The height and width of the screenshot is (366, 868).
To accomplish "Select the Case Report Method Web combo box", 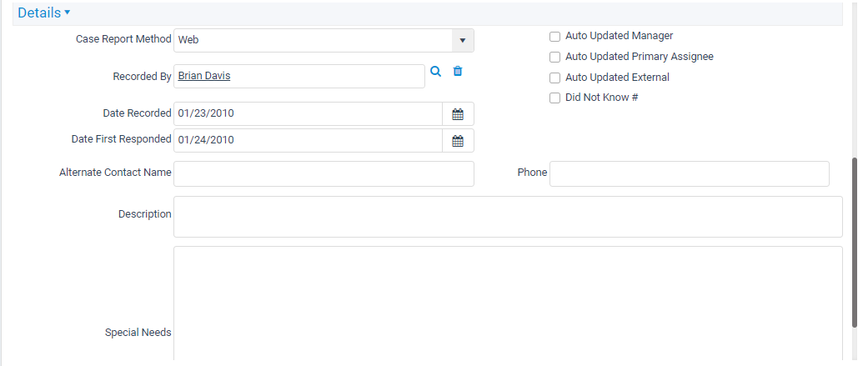I will [324, 40].
